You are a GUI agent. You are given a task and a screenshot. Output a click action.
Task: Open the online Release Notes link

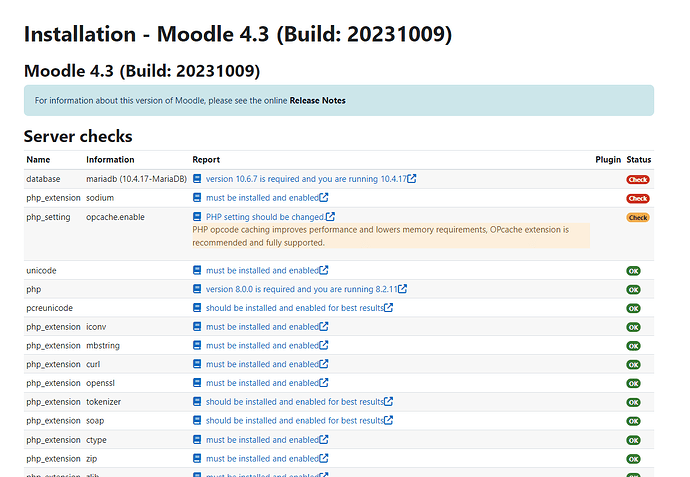click(x=317, y=100)
